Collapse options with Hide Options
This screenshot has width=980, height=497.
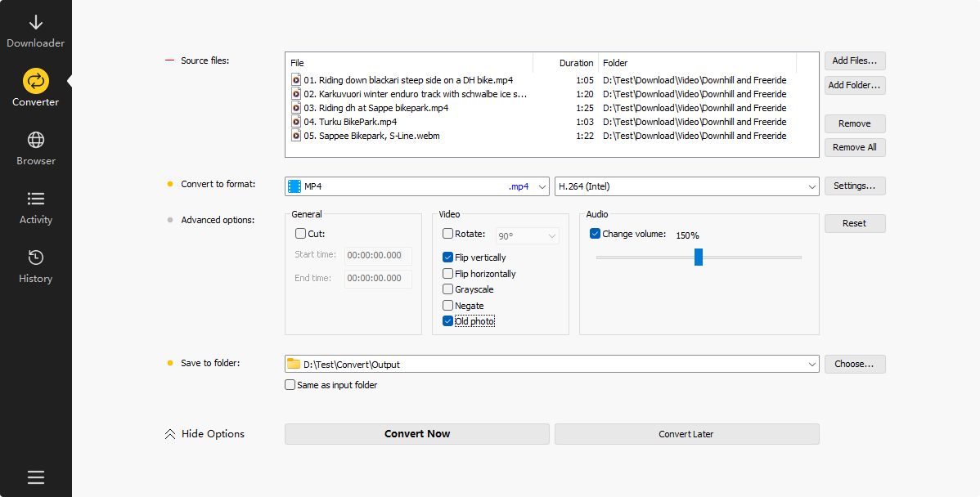[205, 434]
